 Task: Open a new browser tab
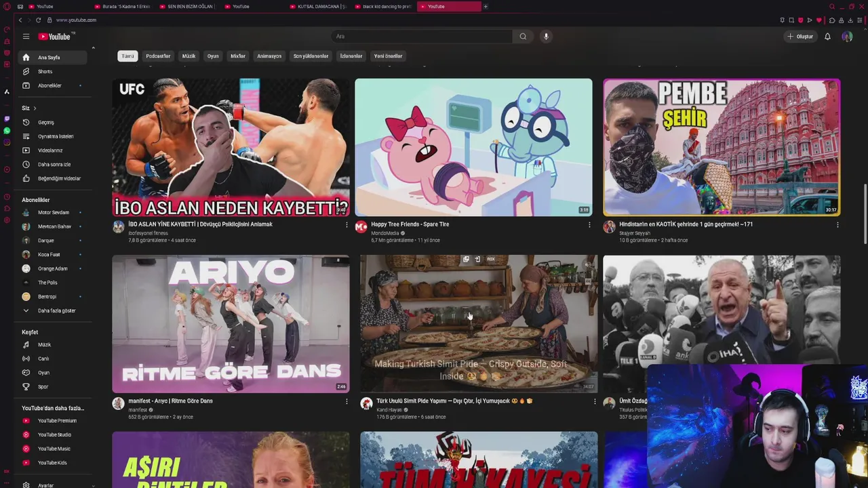[486, 6]
